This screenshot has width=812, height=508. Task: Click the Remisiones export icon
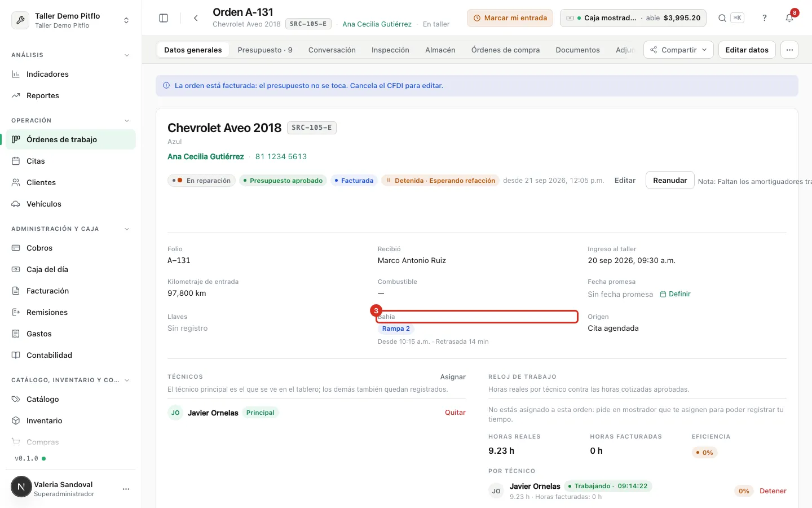(16, 312)
